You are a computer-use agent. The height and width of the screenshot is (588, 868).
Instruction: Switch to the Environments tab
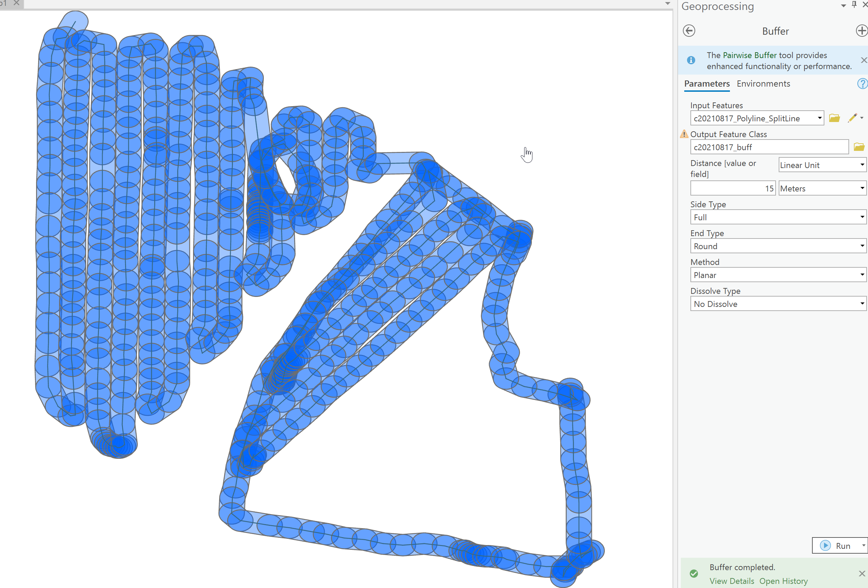(x=763, y=84)
